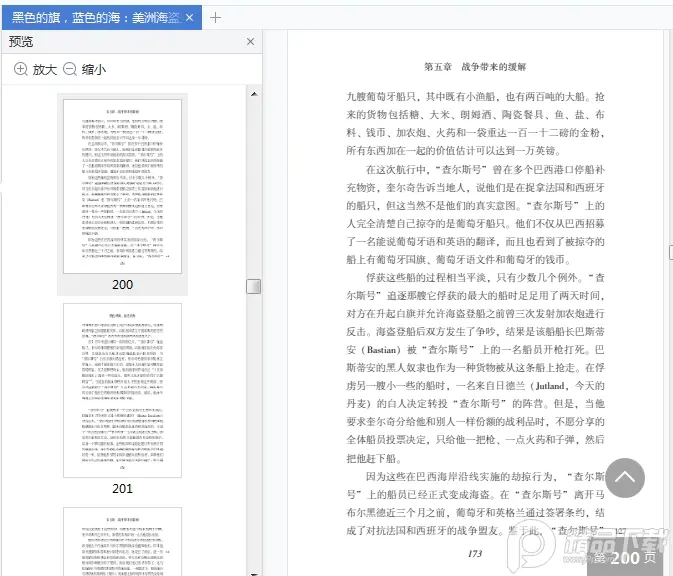Jump back to top with the round arrow button
The image size is (673, 576).
tap(625, 478)
